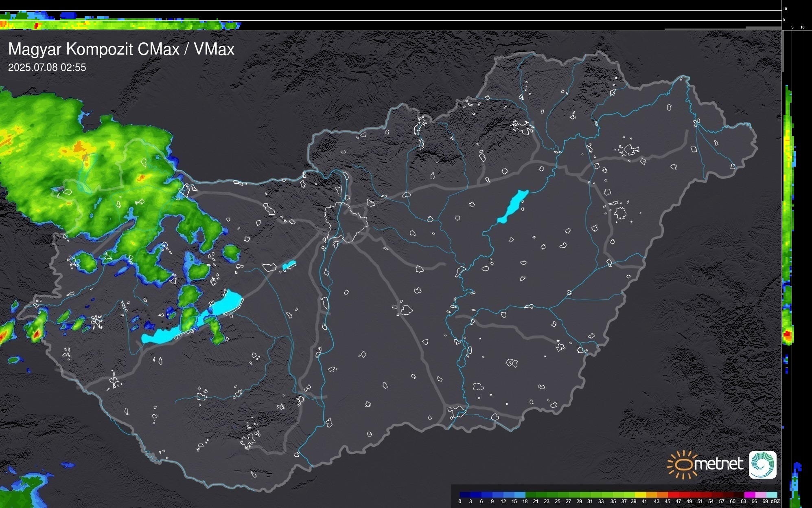Click the metnet wordmark text

tap(718, 464)
